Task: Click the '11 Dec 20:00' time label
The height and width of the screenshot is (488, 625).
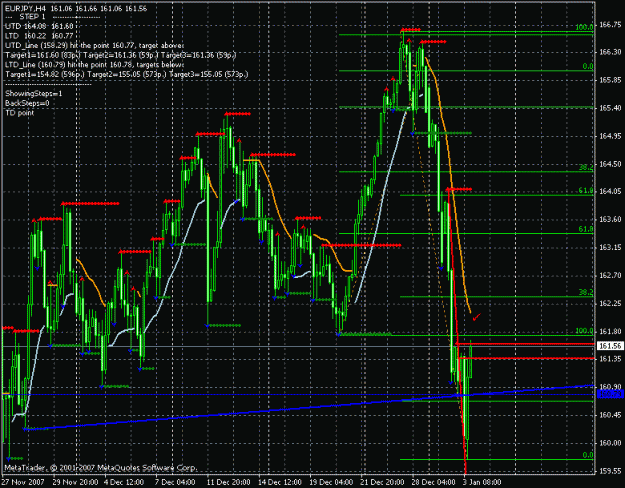Action: point(228,482)
